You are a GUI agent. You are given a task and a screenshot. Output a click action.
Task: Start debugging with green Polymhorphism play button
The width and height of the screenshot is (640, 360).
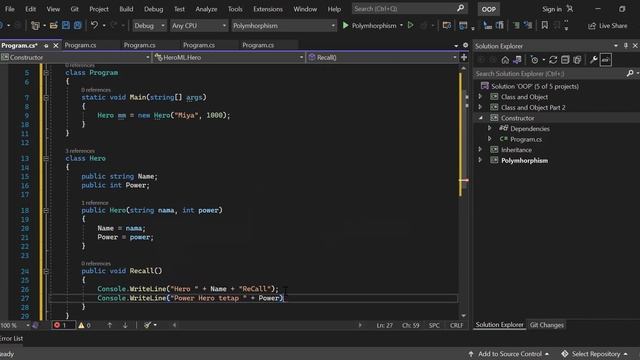pos(369,25)
